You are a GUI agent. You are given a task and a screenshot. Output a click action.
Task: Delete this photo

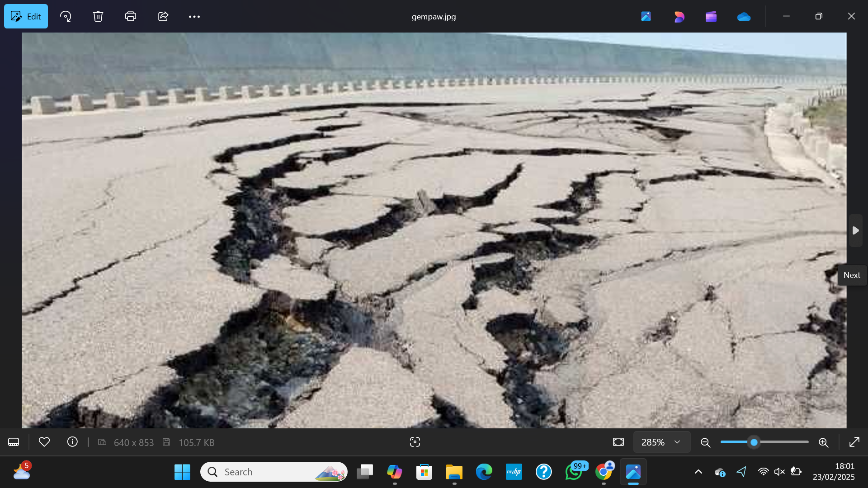(x=98, y=16)
